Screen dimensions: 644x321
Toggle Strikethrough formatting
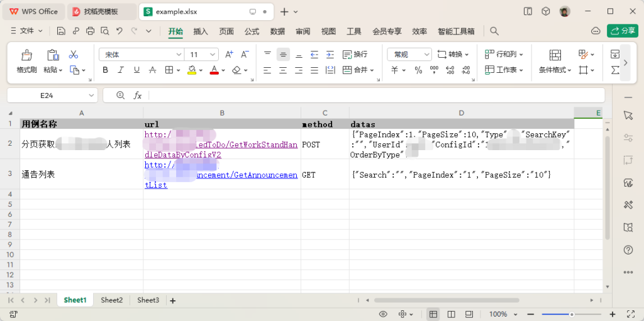click(152, 70)
